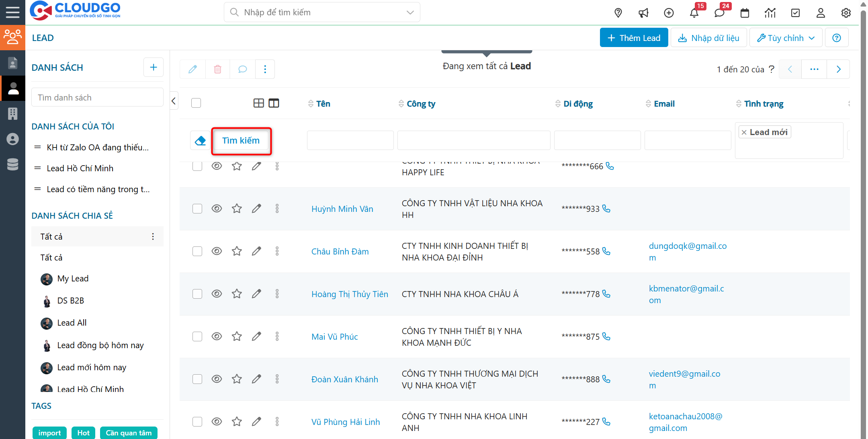Click the map location pin icon
Screen dimensions: 868x439
pos(618,13)
